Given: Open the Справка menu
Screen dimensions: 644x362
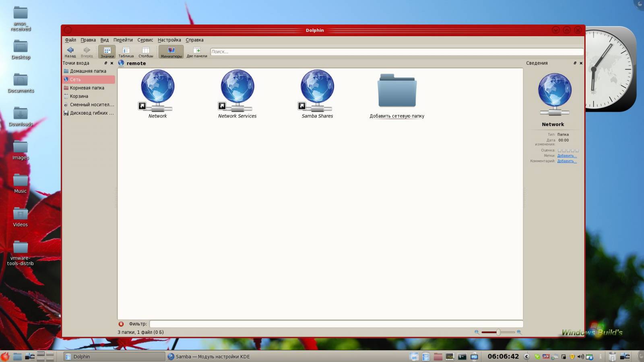Looking at the screenshot, I should pos(194,40).
